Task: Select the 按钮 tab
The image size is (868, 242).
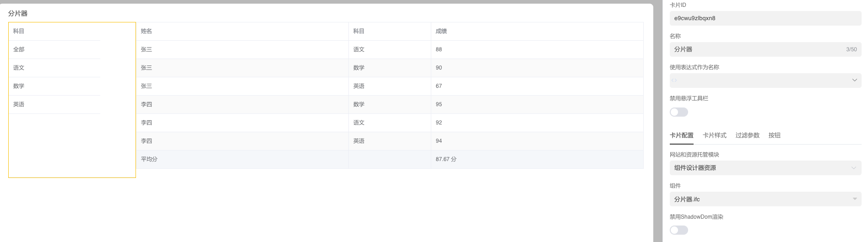Action: click(774, 135)
